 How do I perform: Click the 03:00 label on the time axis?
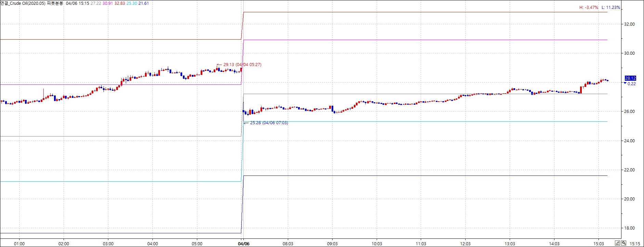[x=108, y=244]
